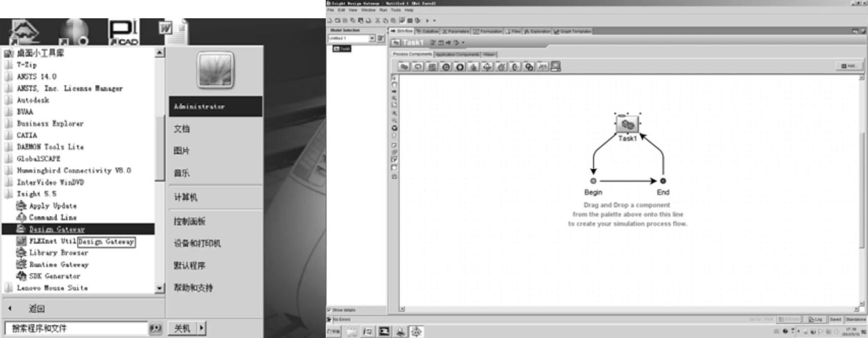Click the Administrator entry in start menu
Image resolution: width=868 pixels, height=338 pixels.
click(216, 107)
